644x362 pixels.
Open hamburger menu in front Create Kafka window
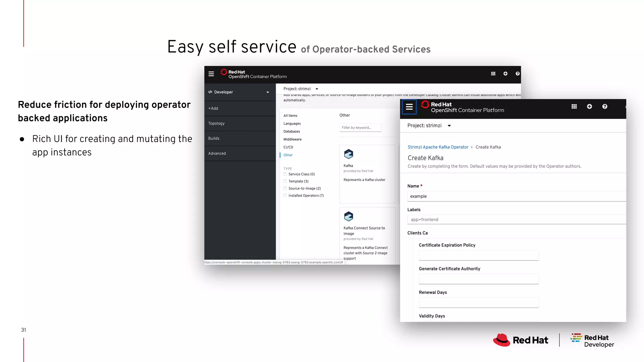pos(409,107)
